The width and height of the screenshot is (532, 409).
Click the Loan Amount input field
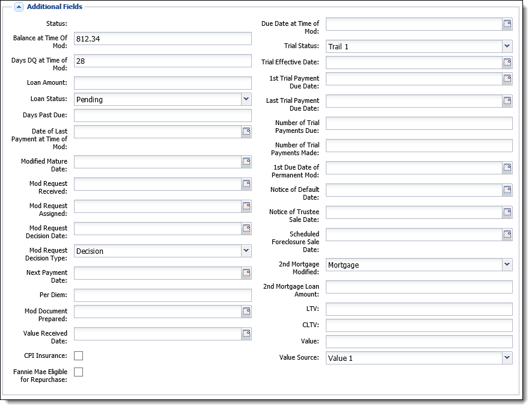[163, 83]
